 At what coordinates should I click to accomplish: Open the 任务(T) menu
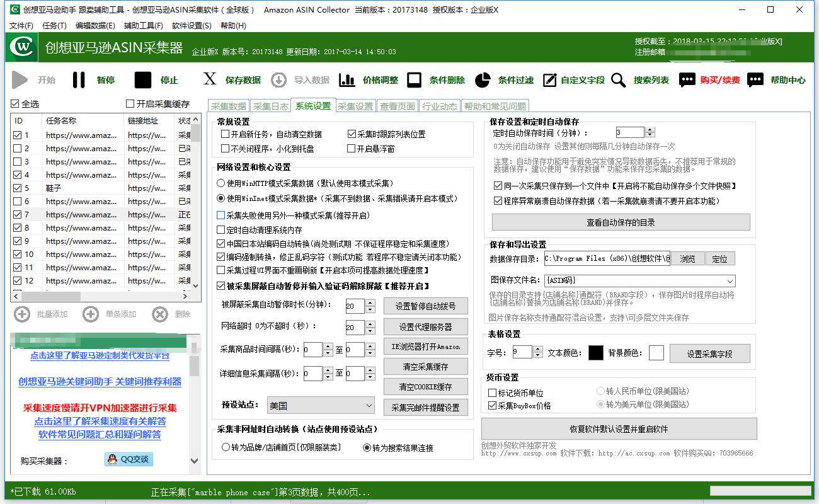pos(54,26)
